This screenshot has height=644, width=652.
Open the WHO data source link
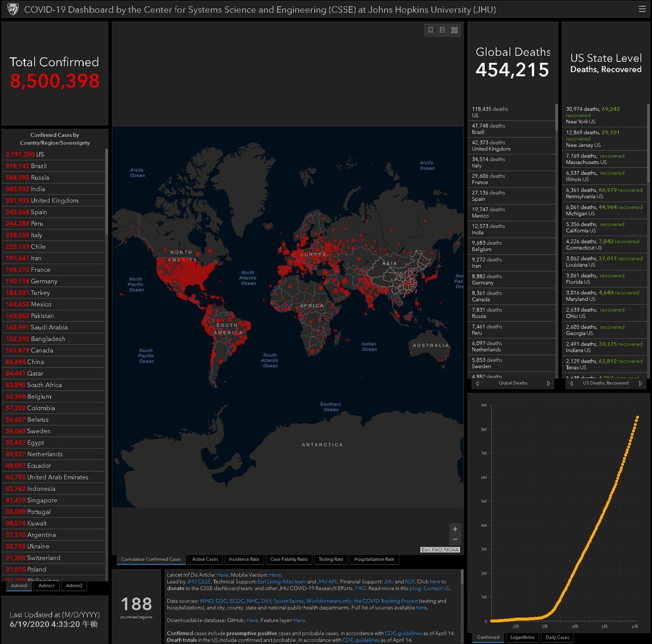(206, 601)
